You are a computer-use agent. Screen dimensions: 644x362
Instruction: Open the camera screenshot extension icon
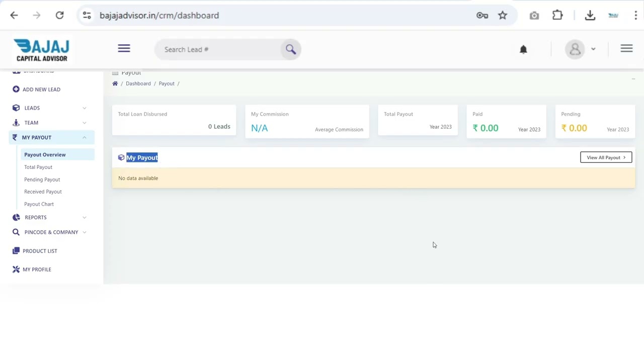(534, 16)
